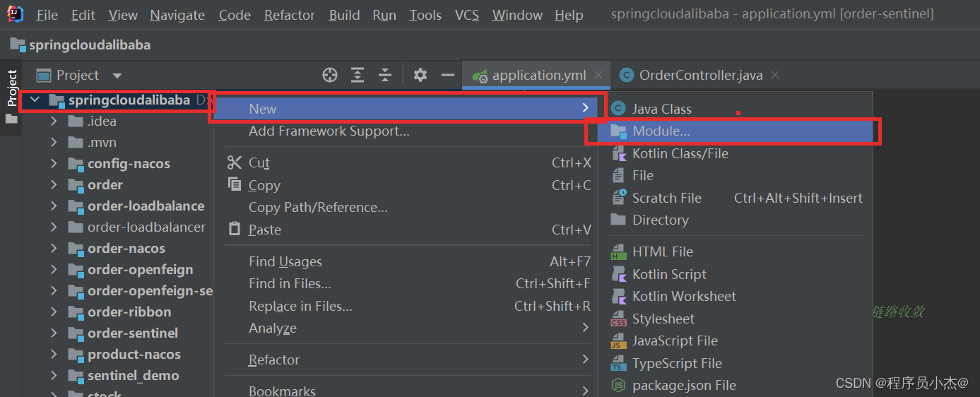Click the Directory folder icon in submenu
The height and width of the screenshot is (397, 980).
pos(619,220)
